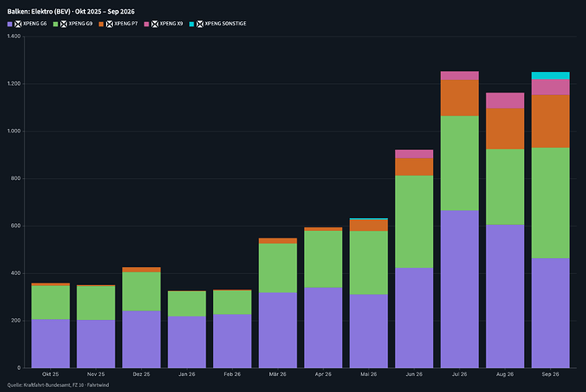Click the 200 y-axis value
586x392 pixels.
pyautogui.click(x=16, y=321)
